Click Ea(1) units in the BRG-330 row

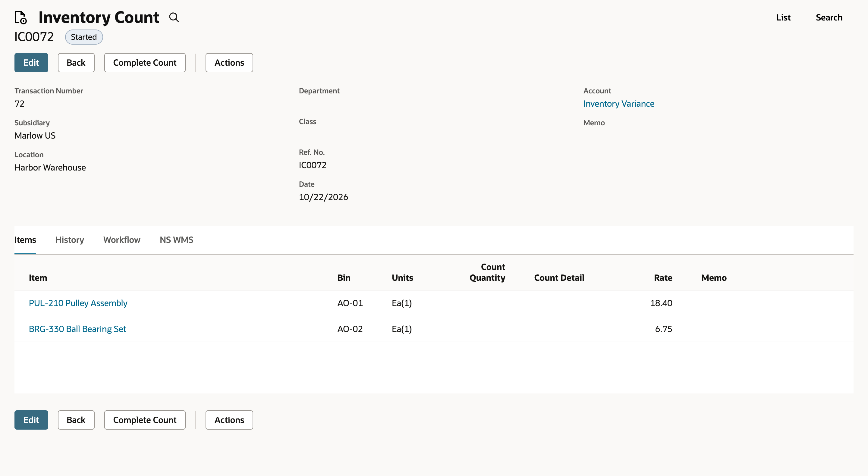(402, 329)
